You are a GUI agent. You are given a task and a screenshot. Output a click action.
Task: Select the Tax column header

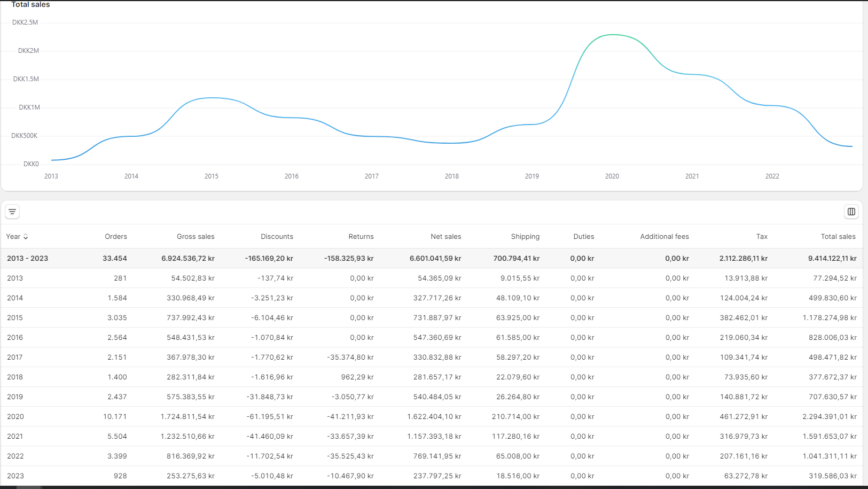pyautogui.click(x=762, y=237)
